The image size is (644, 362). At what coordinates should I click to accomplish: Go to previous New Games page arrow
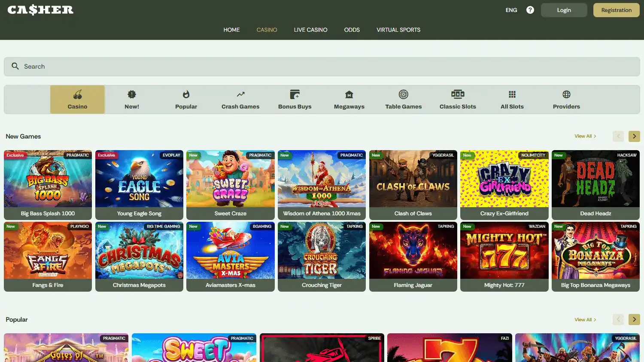(x=618, y=136)
